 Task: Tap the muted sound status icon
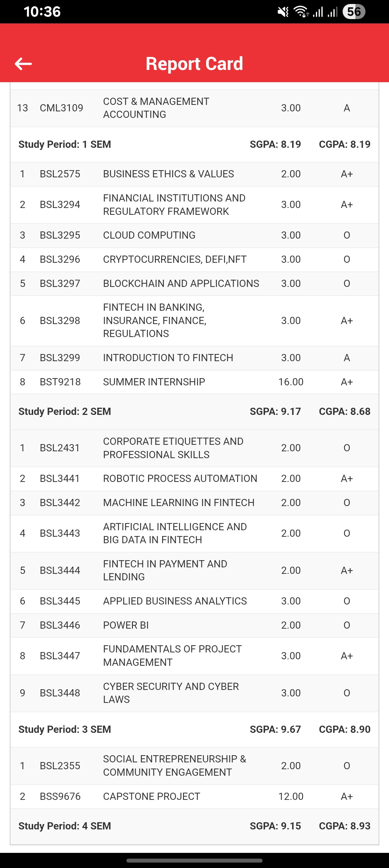click(x=283, y=12)
